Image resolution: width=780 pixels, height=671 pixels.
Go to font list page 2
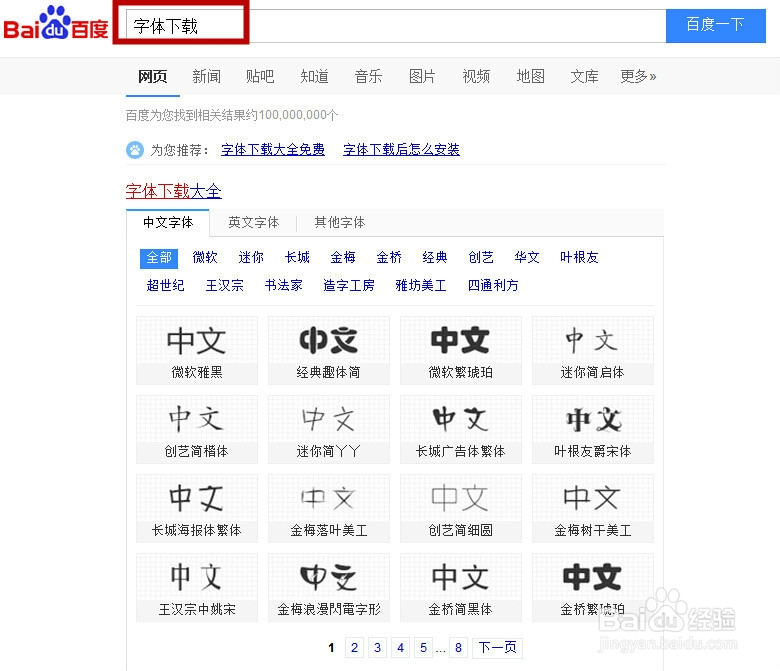tap(354, 648)
